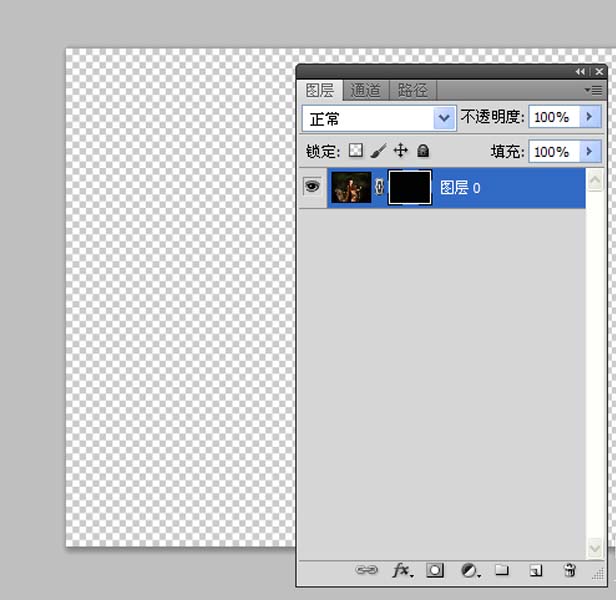Toggle lock transparent pixels

pos(355,151)
